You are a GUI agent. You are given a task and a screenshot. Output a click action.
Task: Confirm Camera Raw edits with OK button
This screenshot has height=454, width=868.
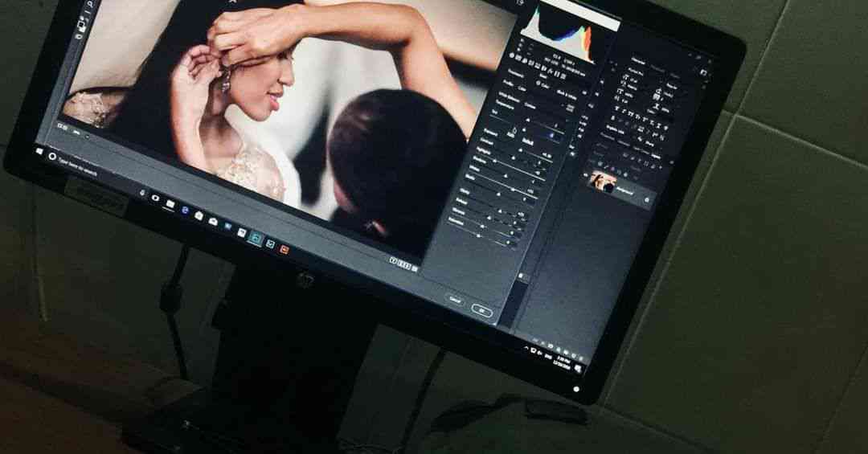click(481, 311)
